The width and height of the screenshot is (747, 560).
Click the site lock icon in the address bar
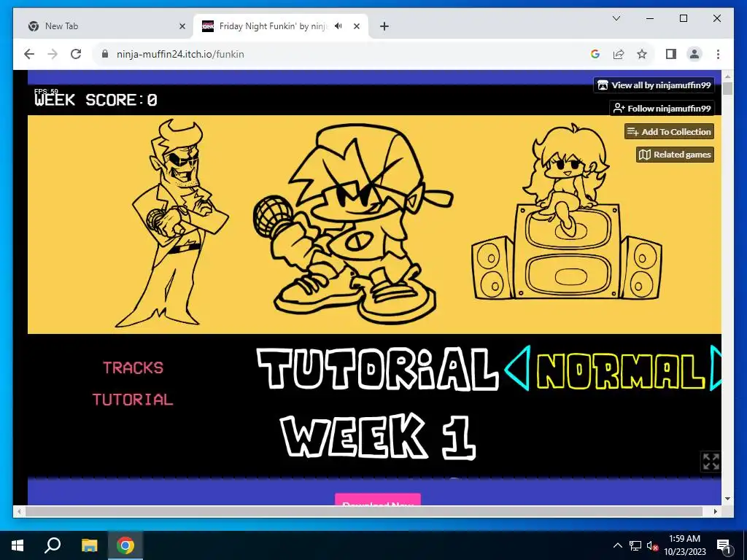pos(105,54)
